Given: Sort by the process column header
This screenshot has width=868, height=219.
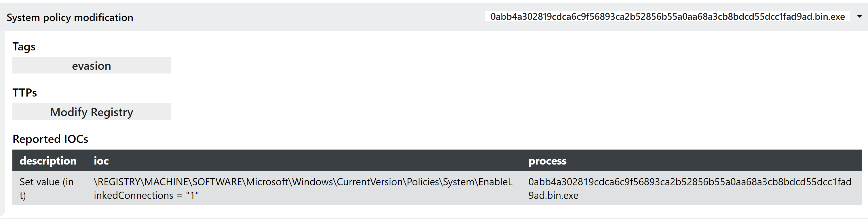Looking at the screenshot, I should click(x=547, y=161).
